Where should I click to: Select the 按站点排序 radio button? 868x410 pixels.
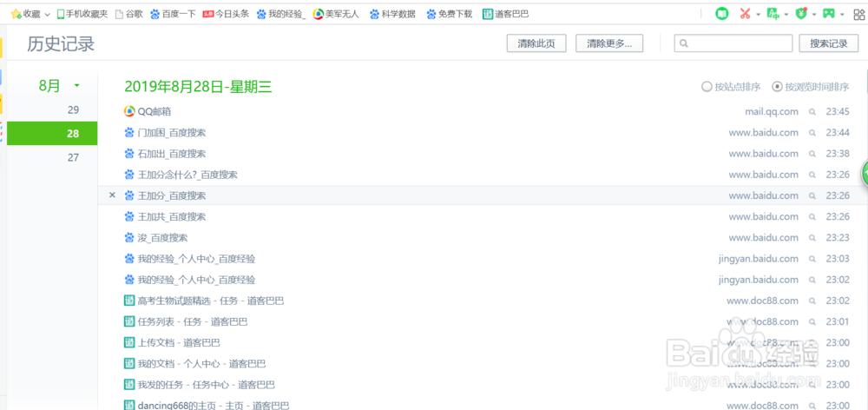[x=707, y=87]
